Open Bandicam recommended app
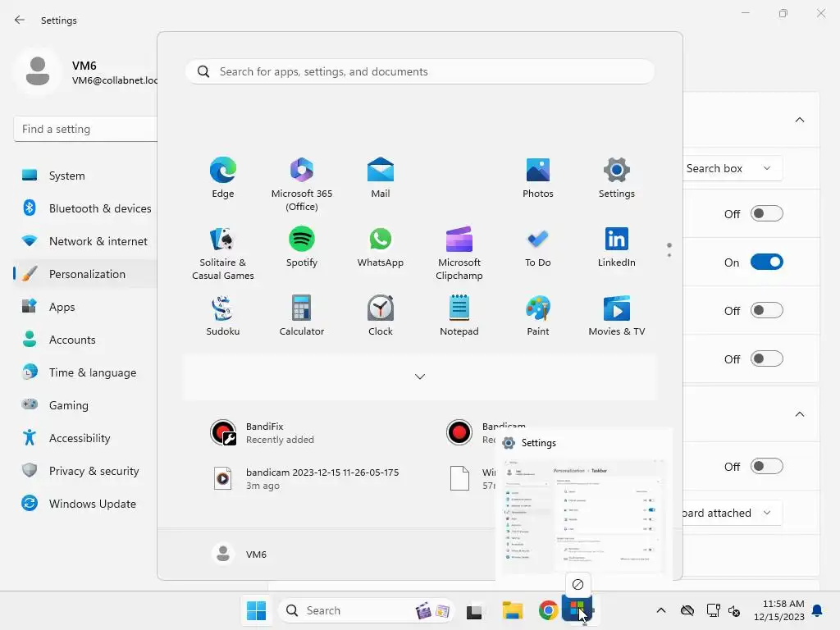 pyautogui.click(x=468, y=433)
